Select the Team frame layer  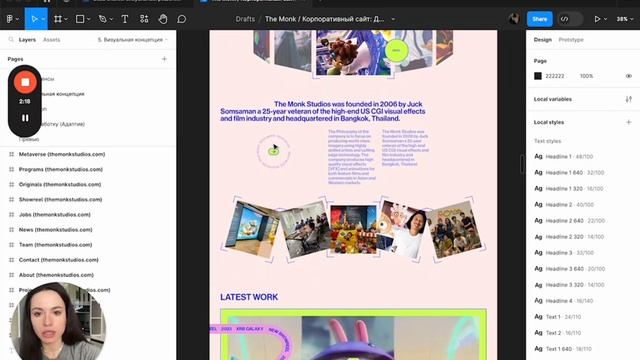[x=55, y=245]
